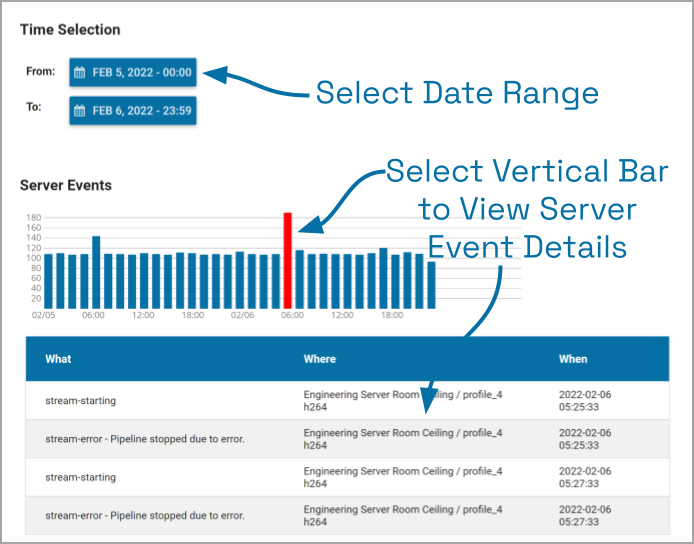Click the Where cell in the first table row
Viewport: 694px width, 544px height.
click(402, 401)
